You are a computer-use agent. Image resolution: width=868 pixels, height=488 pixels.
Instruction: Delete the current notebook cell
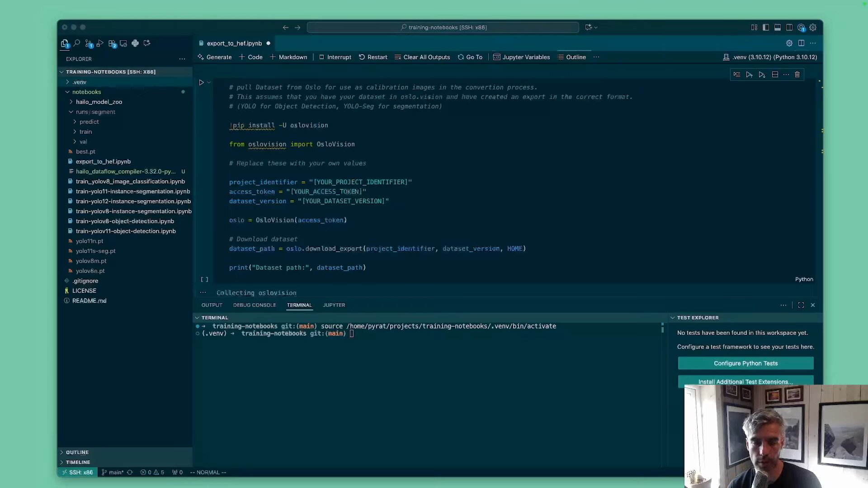[797, 75]
